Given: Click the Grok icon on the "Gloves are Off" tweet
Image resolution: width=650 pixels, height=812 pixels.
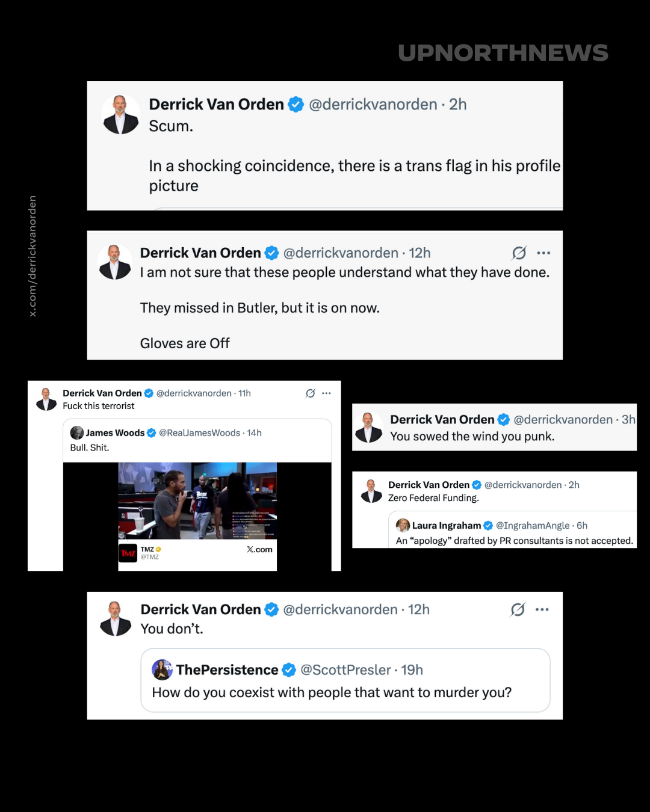Looking at the screenshot, I should click(519, 253).
